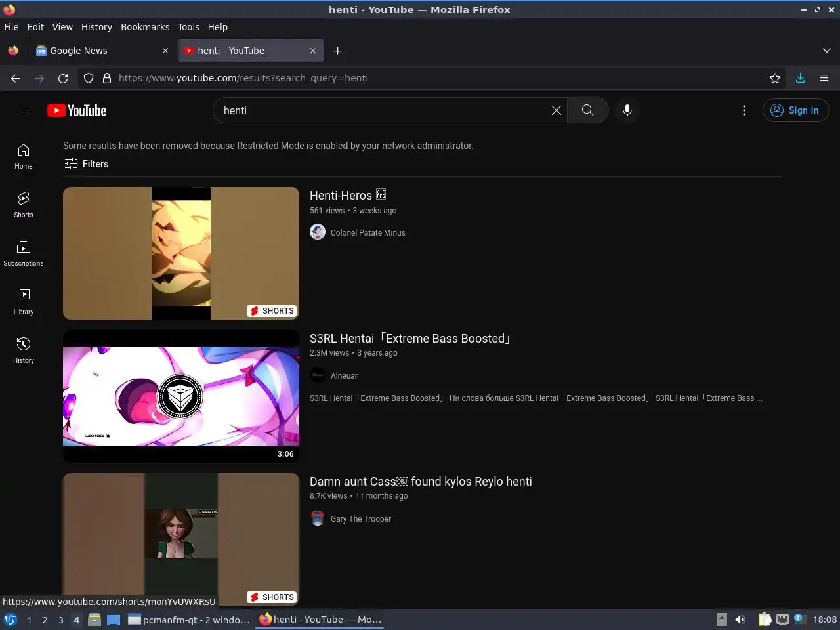This screenshot has width=840, height=630.
Task: Open Gary The Trooper channel avatar
Action: click(x=318, y=518)
